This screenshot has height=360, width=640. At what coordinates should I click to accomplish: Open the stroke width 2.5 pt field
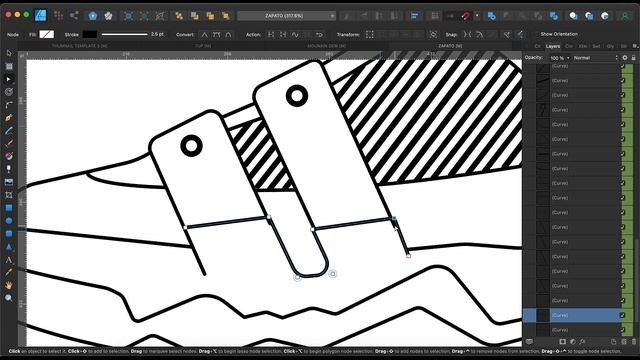click(158, 34)
